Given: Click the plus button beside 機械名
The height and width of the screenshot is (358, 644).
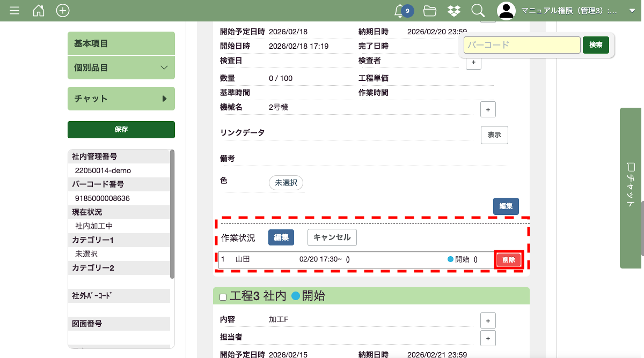Looking at the screenshot, I should click(x=487, y=109).
